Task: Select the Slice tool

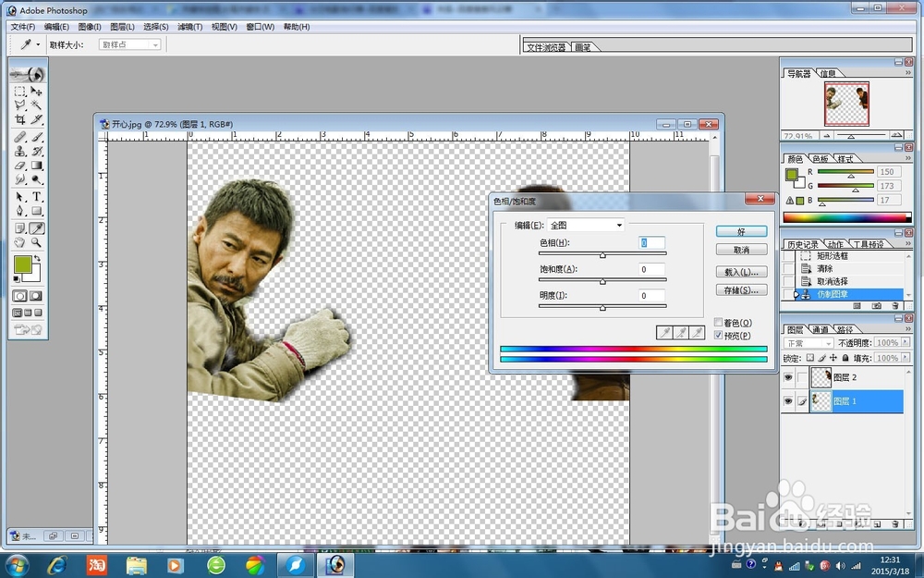Action: (37, 119)
